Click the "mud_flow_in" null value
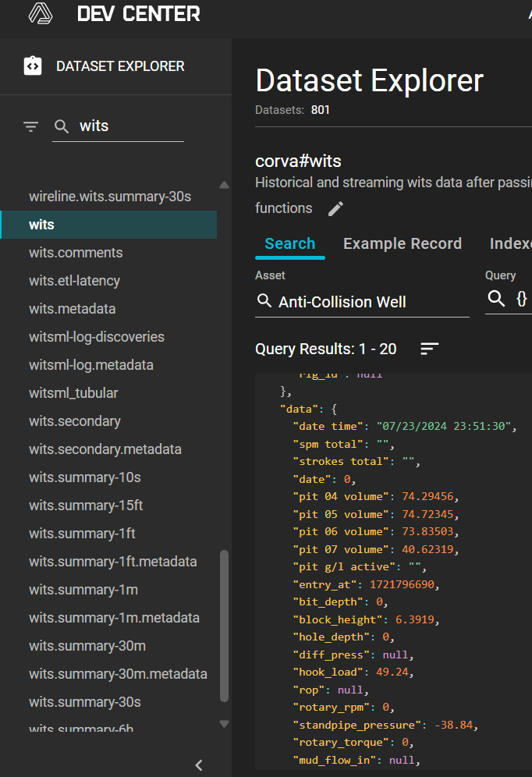This screenshot has width=532, height=777. click(x=403, y=760)
